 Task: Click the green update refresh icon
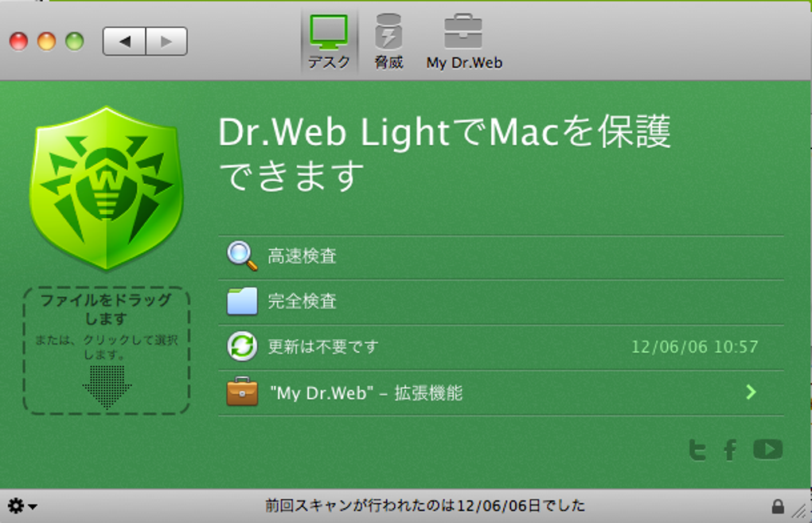coord(242,346)
